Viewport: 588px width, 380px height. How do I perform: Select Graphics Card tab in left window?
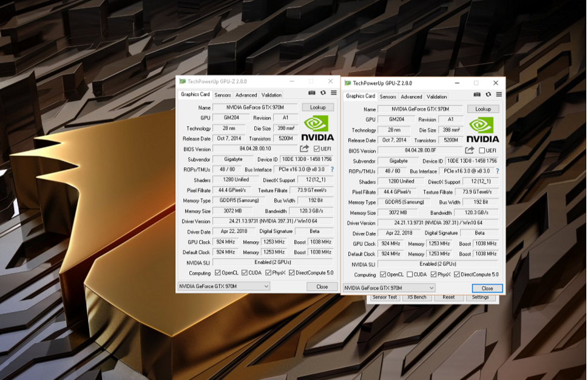click(195, 95)
